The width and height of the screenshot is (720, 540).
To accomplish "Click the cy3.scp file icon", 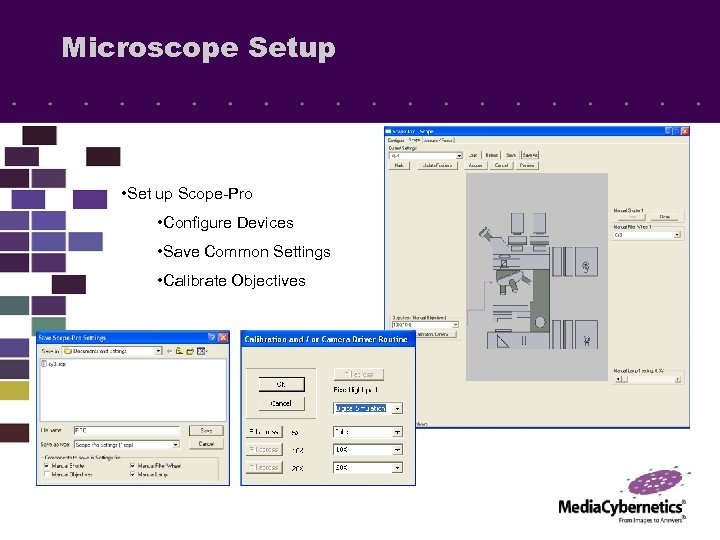I will click(x=44, y=364).
